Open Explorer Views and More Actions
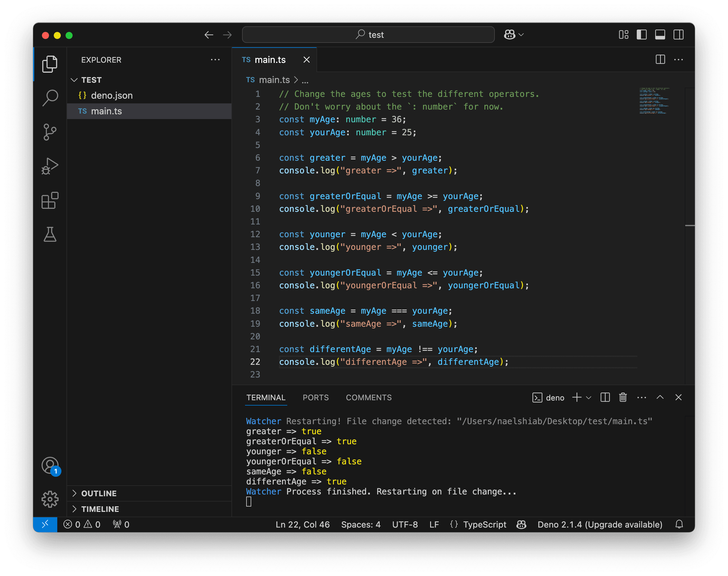The height and width of the screenshot is (576, 728). [215, 60]
